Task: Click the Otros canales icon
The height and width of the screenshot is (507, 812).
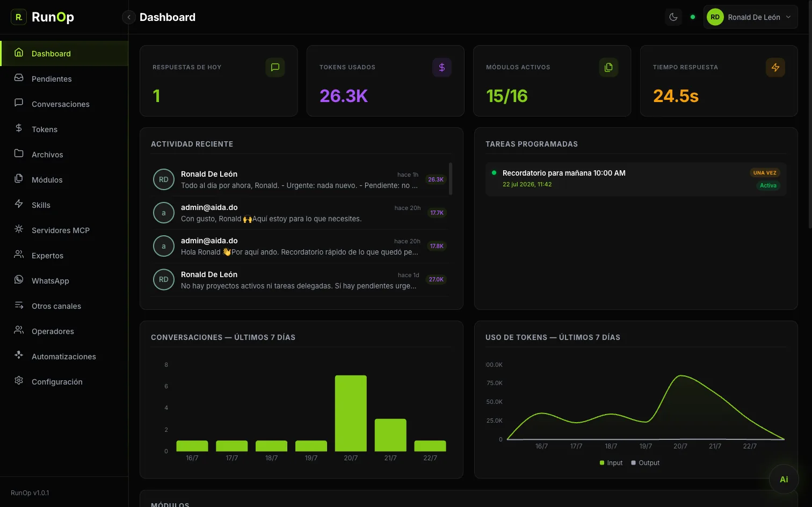Action: tap(19, 305)
